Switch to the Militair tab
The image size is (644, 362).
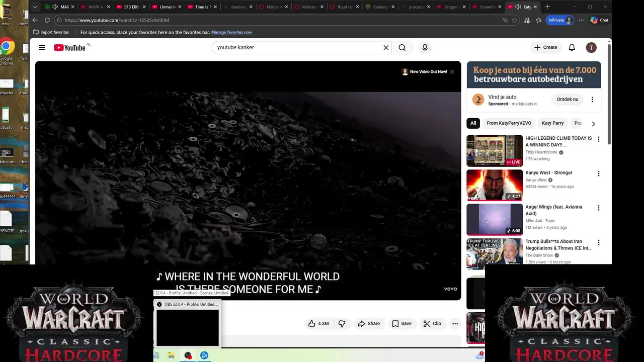[272, 7]
